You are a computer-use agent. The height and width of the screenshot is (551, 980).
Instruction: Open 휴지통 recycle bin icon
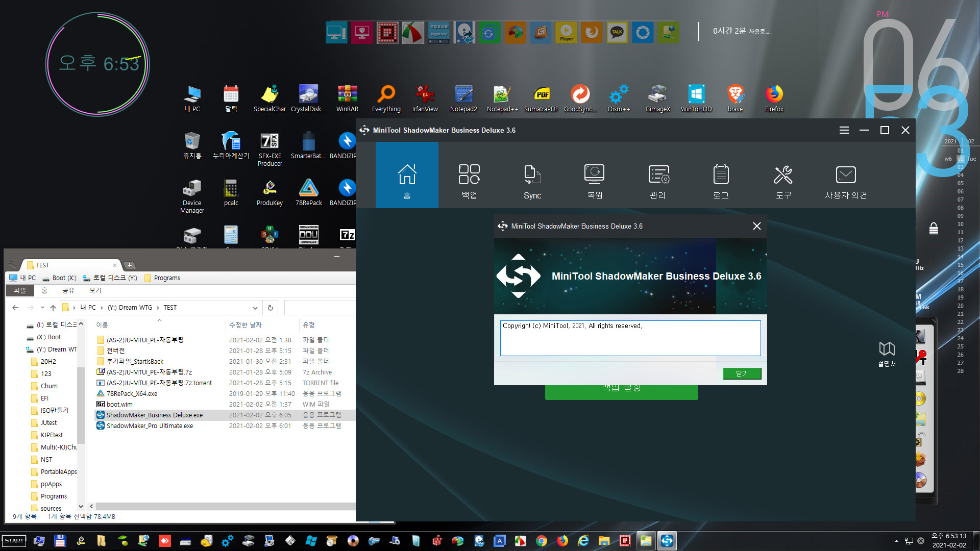[192, 145]
